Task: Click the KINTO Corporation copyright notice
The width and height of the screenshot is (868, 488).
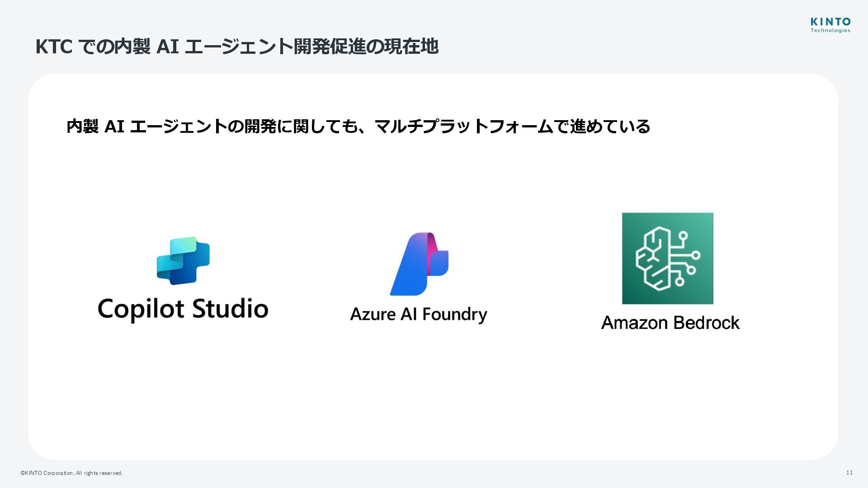Action: [x=71, y=473]
